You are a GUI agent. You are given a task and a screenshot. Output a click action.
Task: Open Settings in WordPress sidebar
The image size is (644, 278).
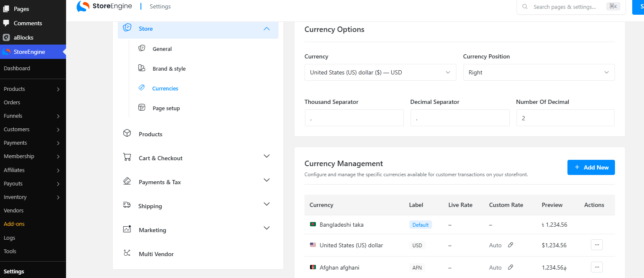point(14,271)
